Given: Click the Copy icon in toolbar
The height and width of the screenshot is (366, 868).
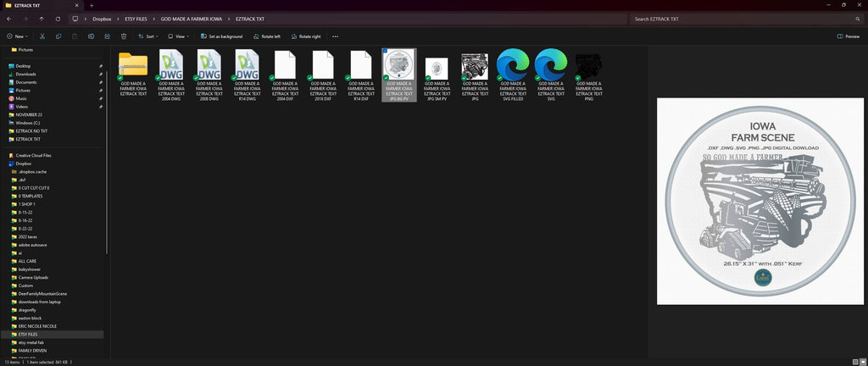Looking at the screenshot, I should pos(58,36).
